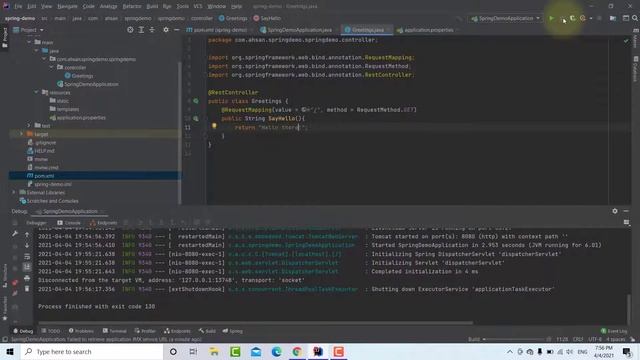Collapse the controller package node
The height and width of the screenshot is (360, 640).
pos(51,67)
